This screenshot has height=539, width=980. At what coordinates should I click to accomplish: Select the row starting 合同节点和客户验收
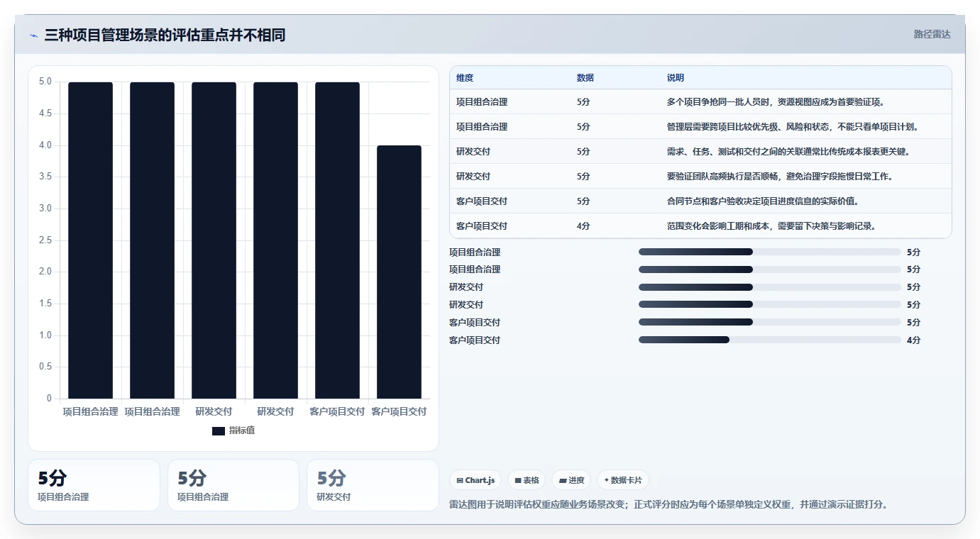point(700,201)
